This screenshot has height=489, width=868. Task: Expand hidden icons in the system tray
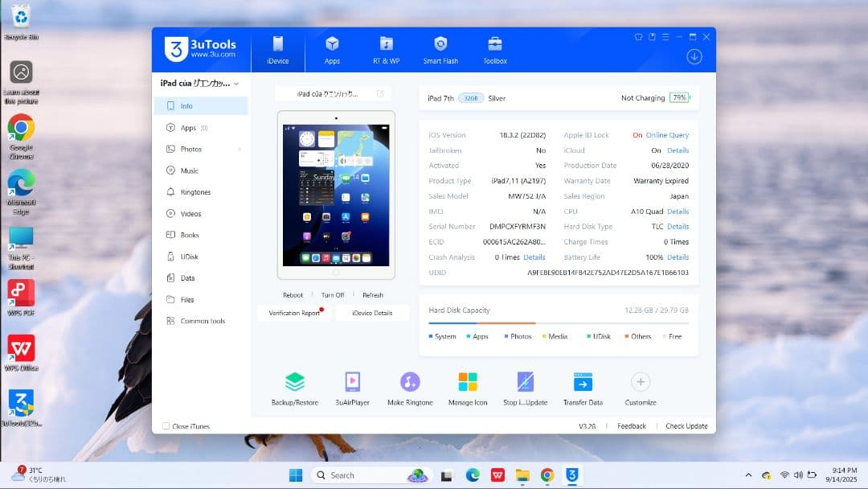click(x=748, y=475)
